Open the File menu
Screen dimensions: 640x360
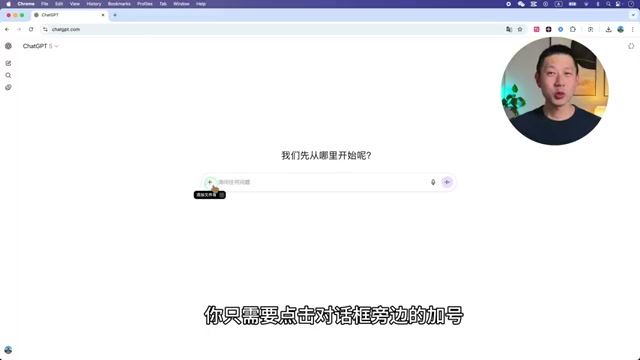click(x=44, y=4)
